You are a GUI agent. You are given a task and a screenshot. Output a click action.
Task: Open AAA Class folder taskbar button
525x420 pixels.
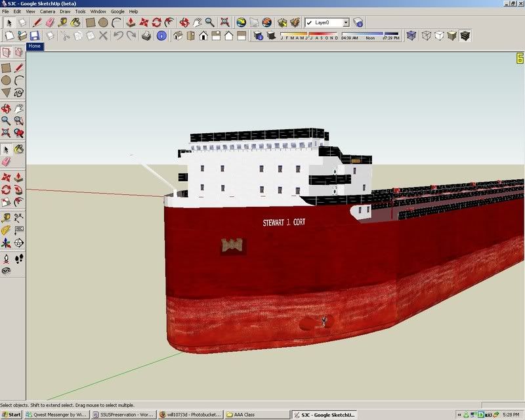tap(257, 414)
